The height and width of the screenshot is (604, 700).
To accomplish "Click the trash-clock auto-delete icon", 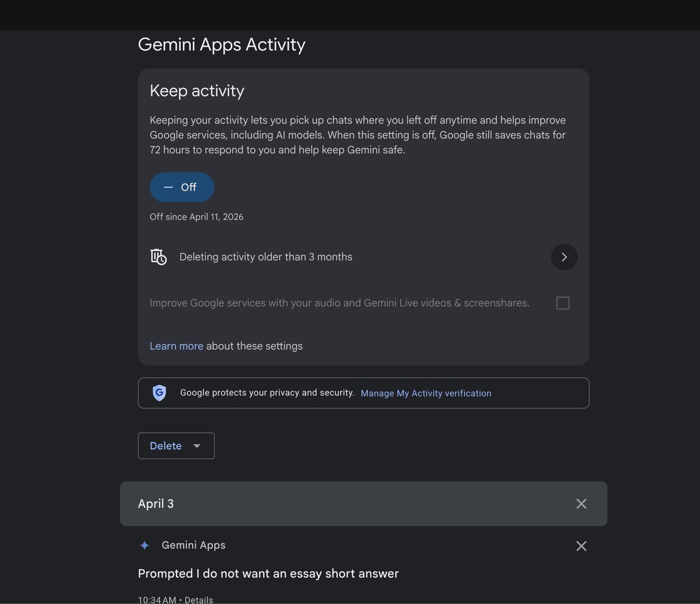I will pyautogui.click(x=158, y=257).
